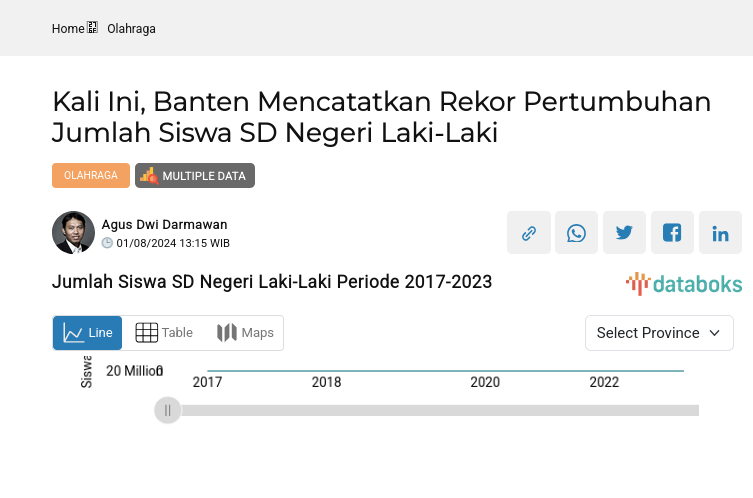Click the orange OLAHRAGA category tag
This screenshot has width=753, height=498.
[91, 176]
